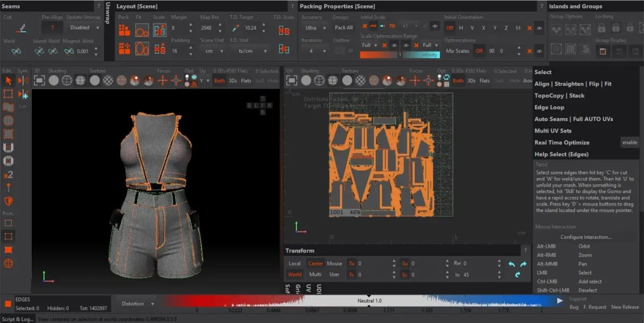Toggle Initial Orientation Off button
Image resolution: width=644 pixels, height=323 pixels.
click(x=449, y=27)
